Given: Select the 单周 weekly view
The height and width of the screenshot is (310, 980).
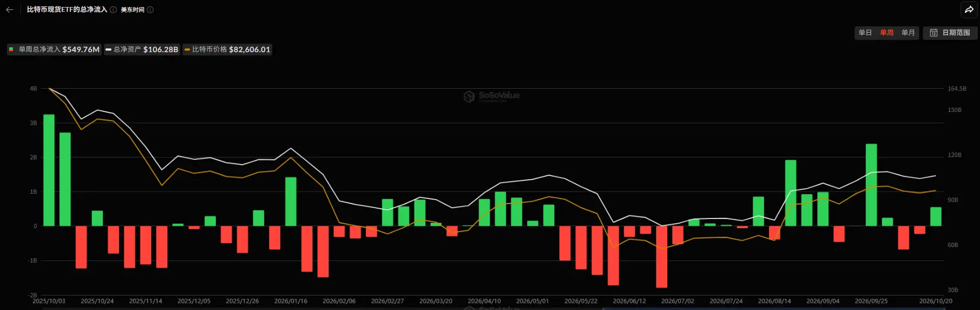Looking at the screenshot, I should [x=886, y=33].
